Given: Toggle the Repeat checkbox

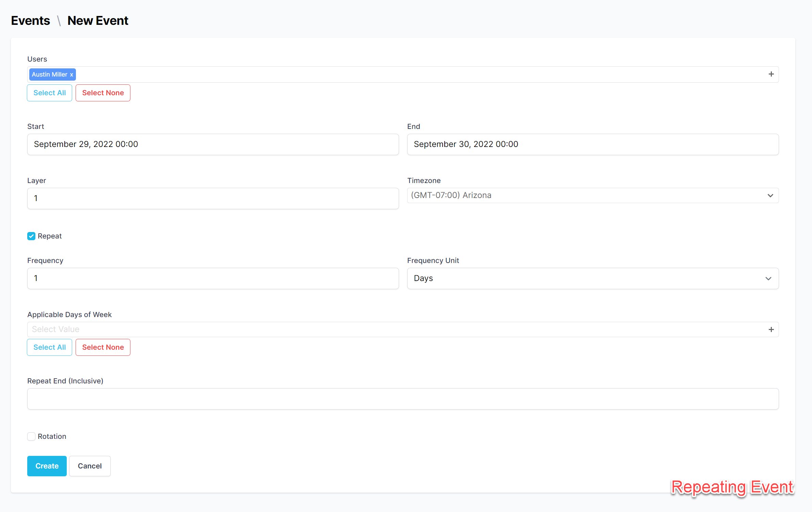Looking at the screenshot, I should coord(31,236).
